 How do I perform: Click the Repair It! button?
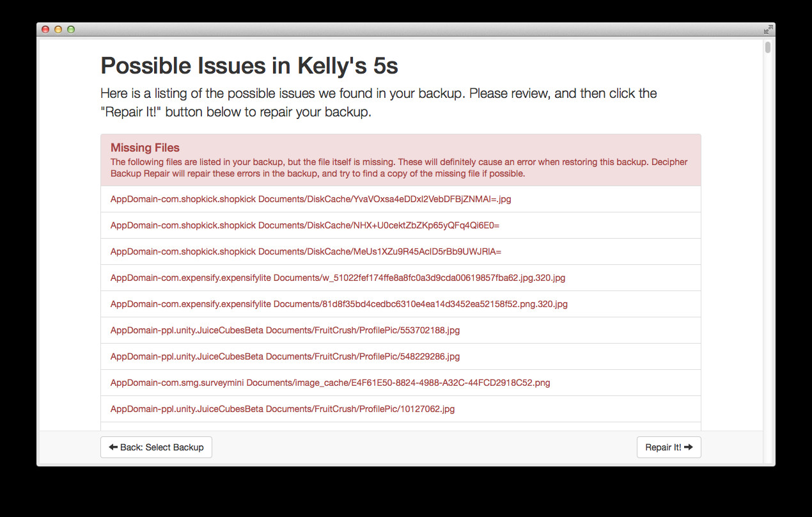click(669, 447)
